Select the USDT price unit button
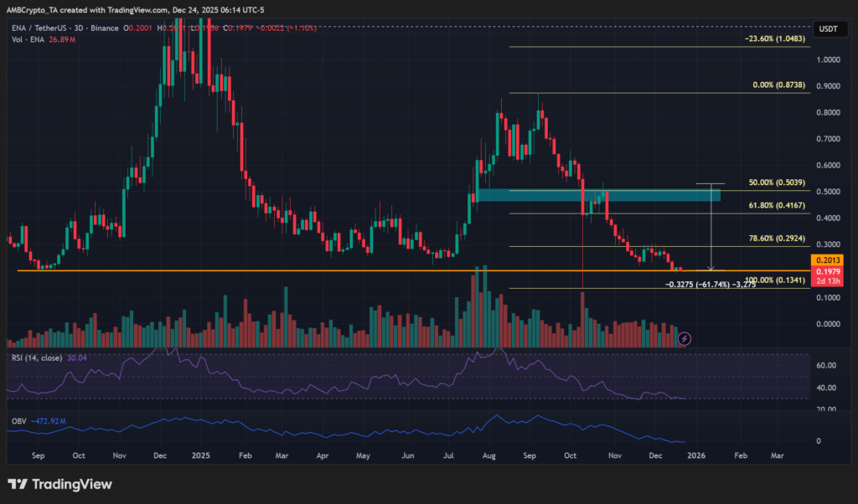 click(x=830, y=28)
